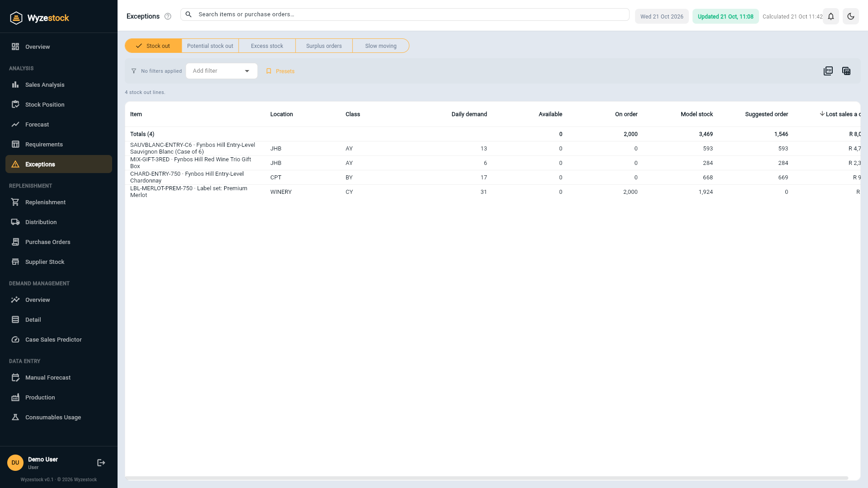This screenshot has width=868, height=488.
Task: Open Demand Management Overview
Action: (59, 300)
